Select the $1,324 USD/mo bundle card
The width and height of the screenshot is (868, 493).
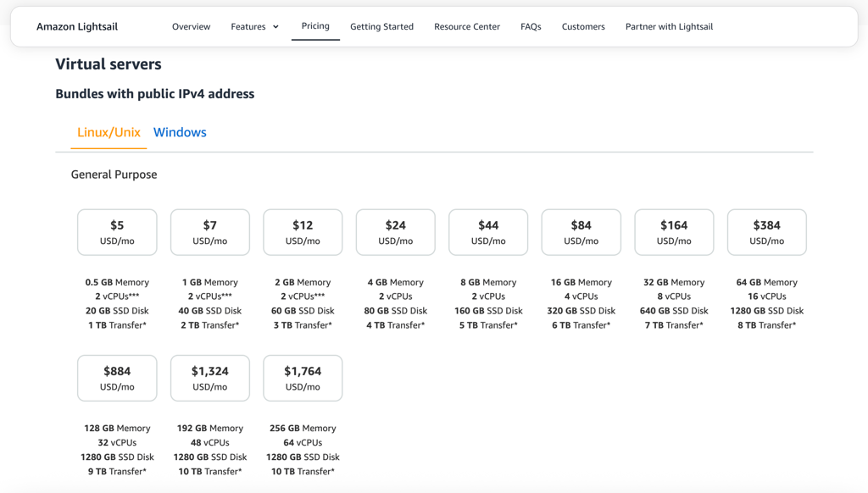coord(210,379)
